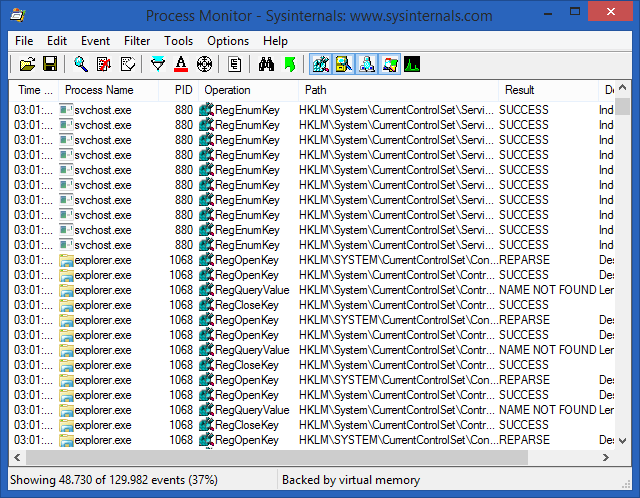Image resolution: width=640 pixels, height=498 pixels.
Task: Click the horizontal scrollbar left arrow
Action: 17,458
